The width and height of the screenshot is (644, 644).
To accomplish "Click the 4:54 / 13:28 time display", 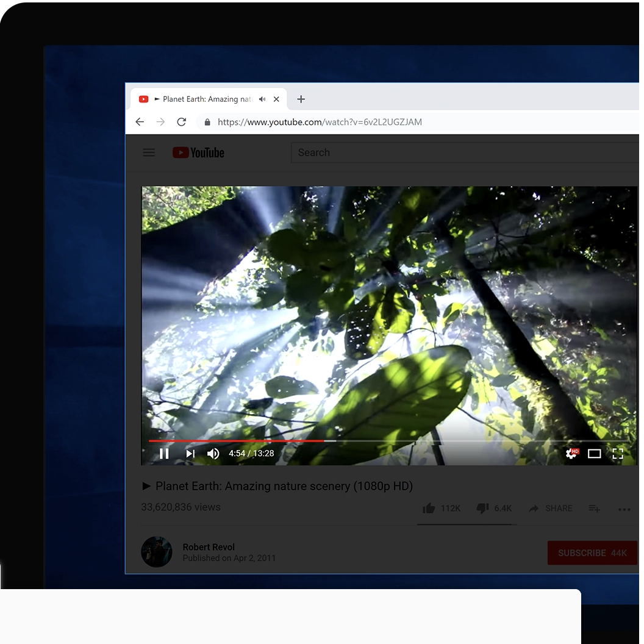I will (x=251, y=454).
